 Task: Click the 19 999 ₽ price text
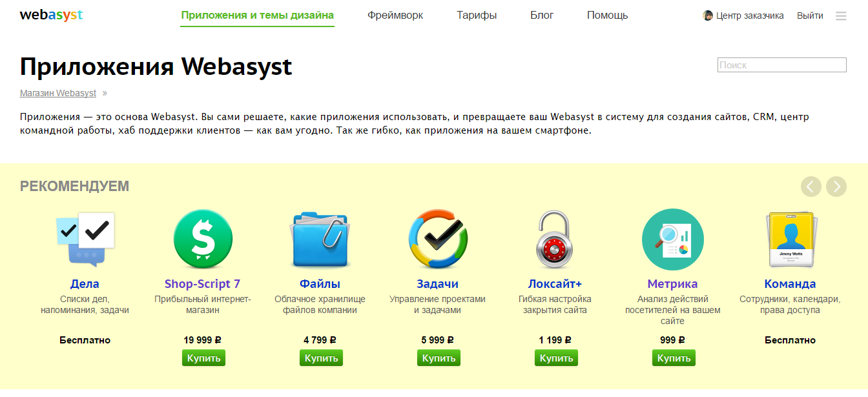pos(202,340)
